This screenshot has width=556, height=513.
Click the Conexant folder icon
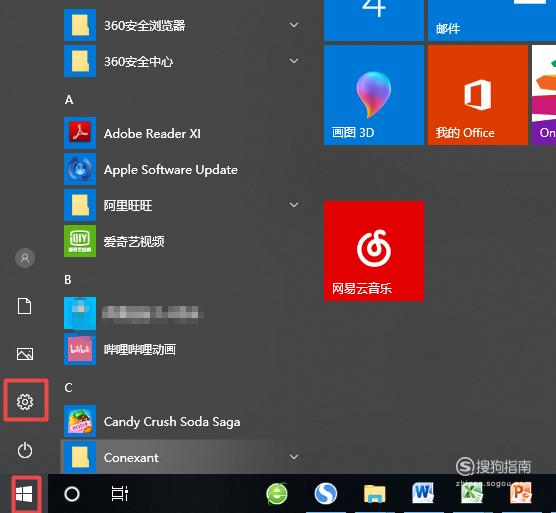pyautogui.click(x=80, y=457)
